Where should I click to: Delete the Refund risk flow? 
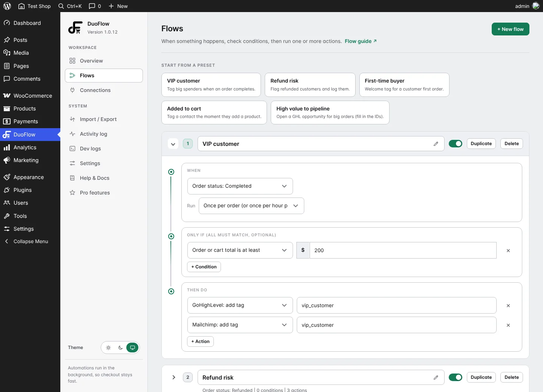point(512,377)
